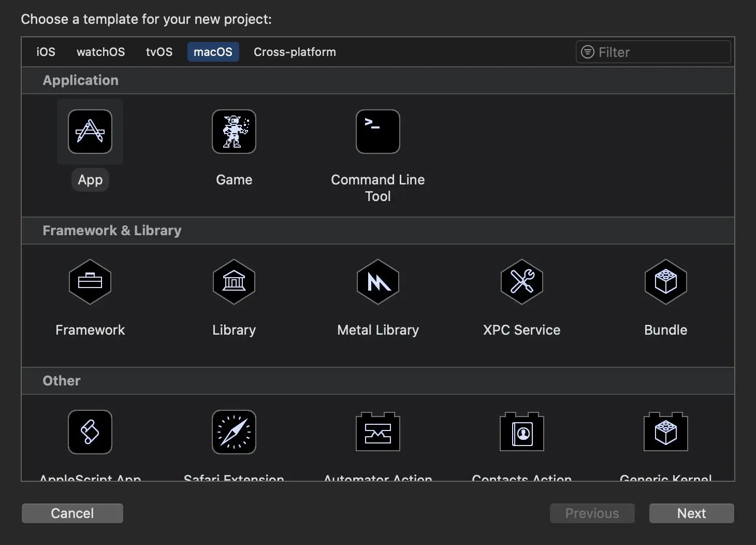
Task: Click the Command Line Tool label
Action: pyautogui.click(x=378, y=188)
